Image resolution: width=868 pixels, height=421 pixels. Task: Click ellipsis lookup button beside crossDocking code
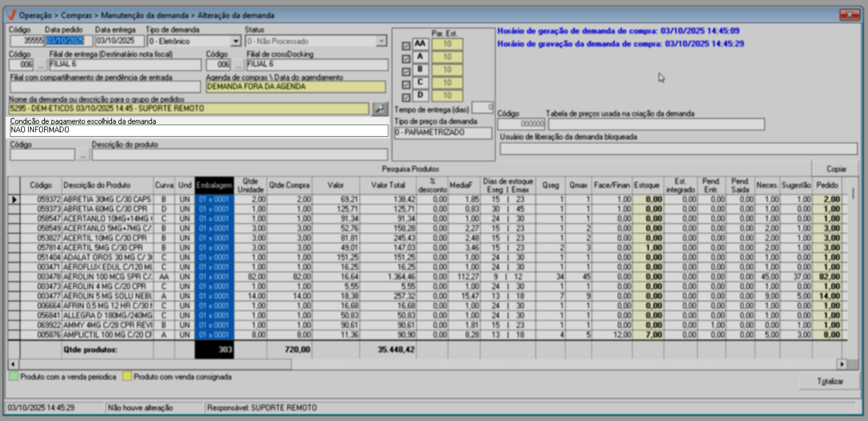238,64
